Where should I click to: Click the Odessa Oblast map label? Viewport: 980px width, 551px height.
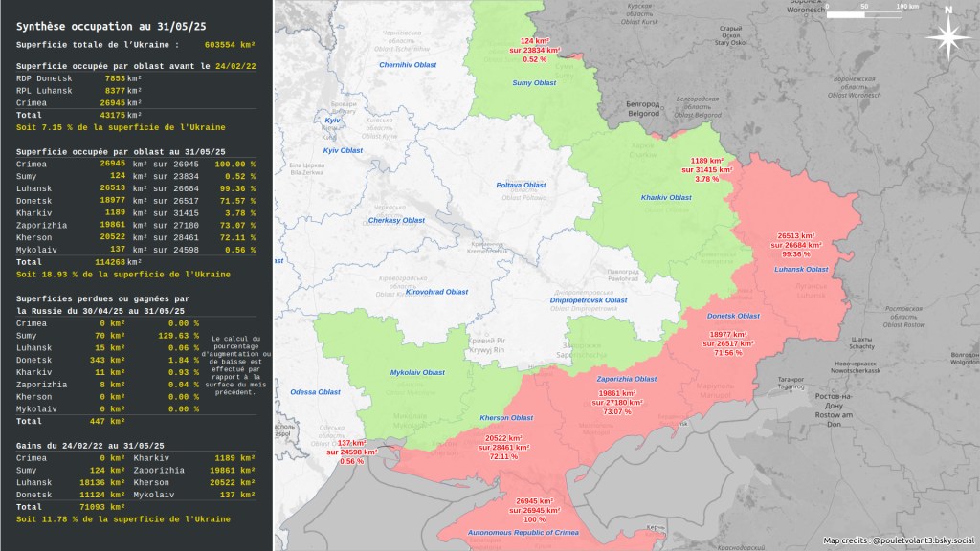point(316,392)
